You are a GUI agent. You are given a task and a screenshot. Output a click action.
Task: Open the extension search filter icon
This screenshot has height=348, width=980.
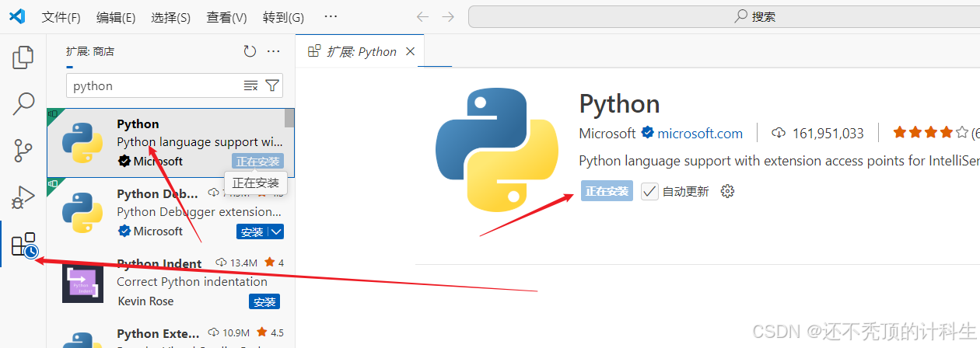272,85
